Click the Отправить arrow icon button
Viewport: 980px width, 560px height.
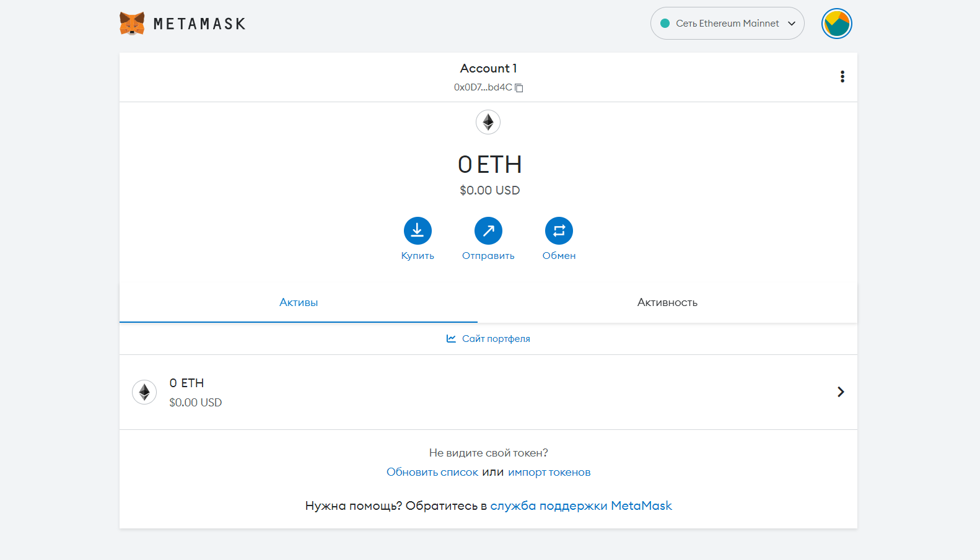coord(488,231)
